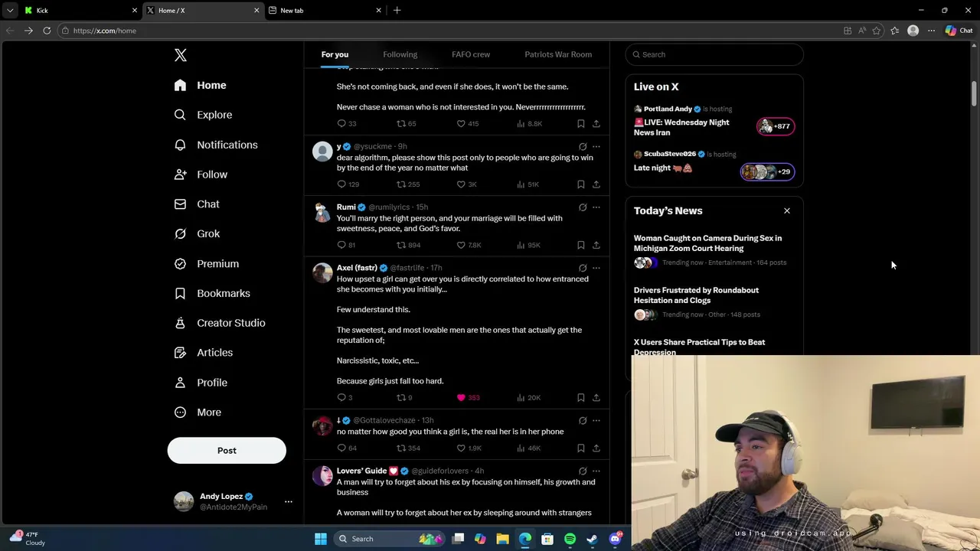Screen dimensions: 980x551
Task: Share the y @ysuckme post
Action: [596, 184]
